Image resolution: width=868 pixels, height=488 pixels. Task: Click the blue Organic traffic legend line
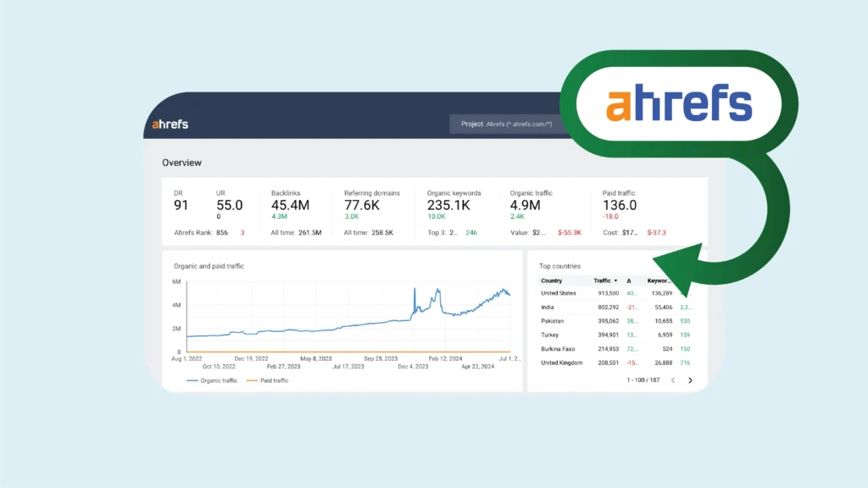coord(192,380)
